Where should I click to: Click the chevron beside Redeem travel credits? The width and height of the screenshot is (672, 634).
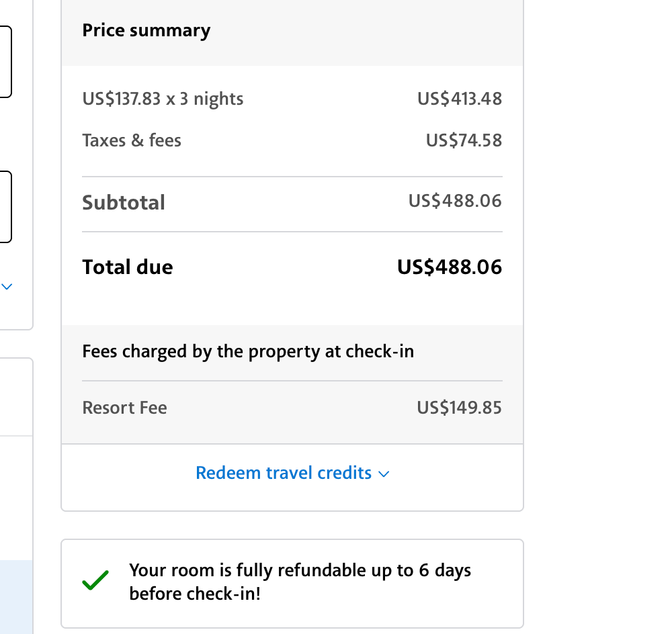tap(384, 474)
